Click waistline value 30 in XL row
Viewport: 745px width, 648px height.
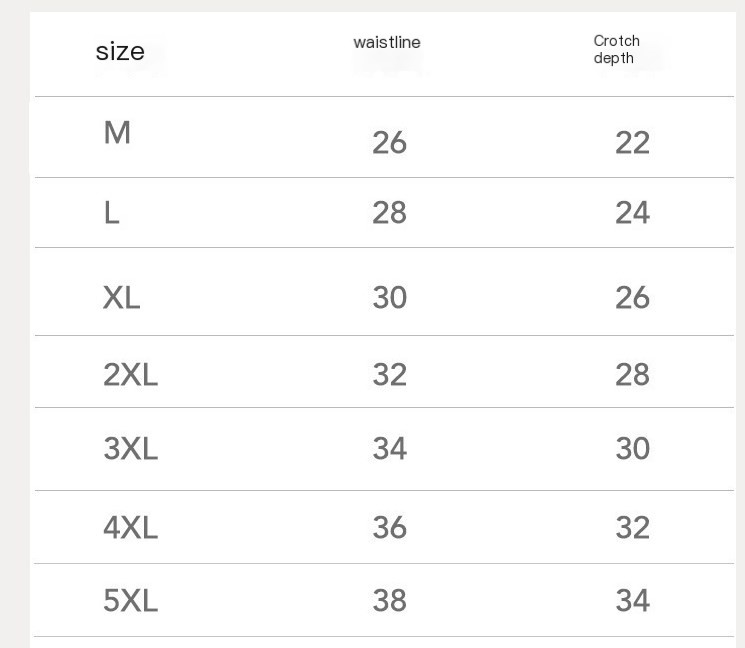(389, 297)
